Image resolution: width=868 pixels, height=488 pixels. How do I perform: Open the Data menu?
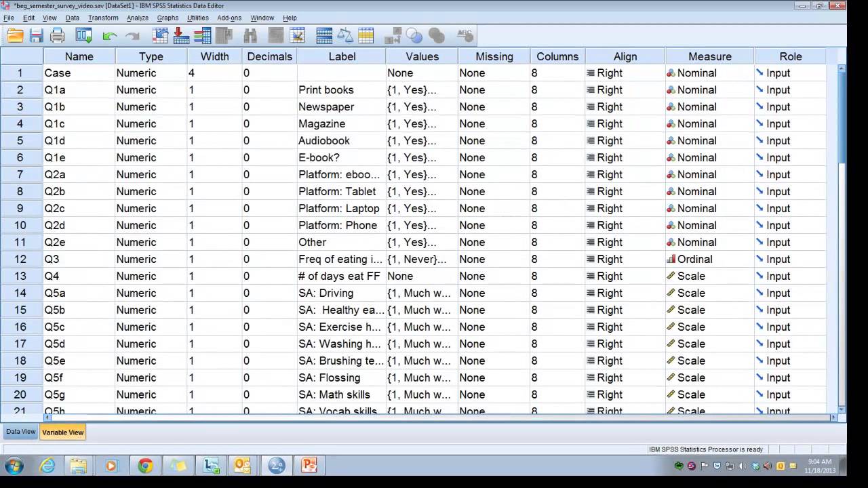pos(73,18)
